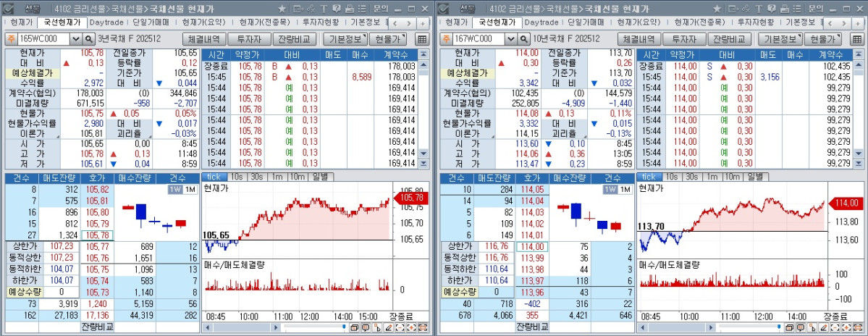Open 기본정보 dropdown button in left window
The height and width of the screenshot is (336, 868).
[345, 39]
